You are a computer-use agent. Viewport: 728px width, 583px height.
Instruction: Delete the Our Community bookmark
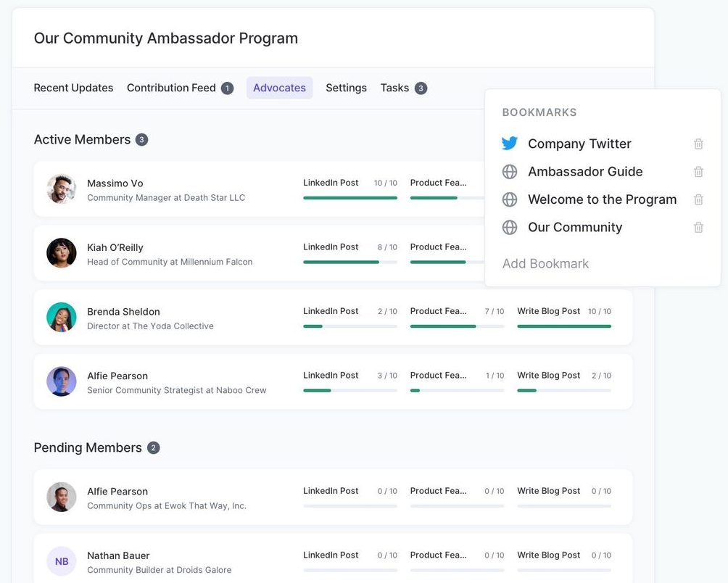(698, 227)
